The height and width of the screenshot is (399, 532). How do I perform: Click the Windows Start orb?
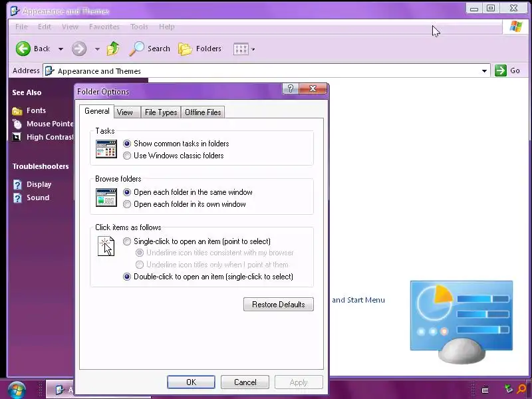coord(16,390)
